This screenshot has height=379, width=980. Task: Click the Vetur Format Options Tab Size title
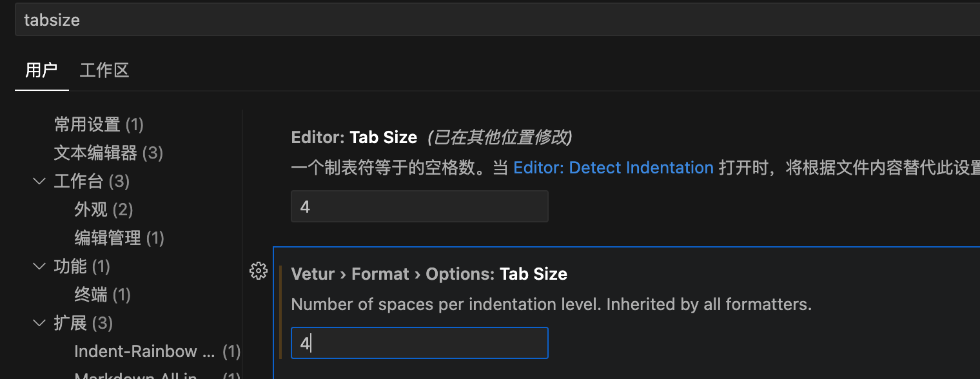tap(429, 274)
